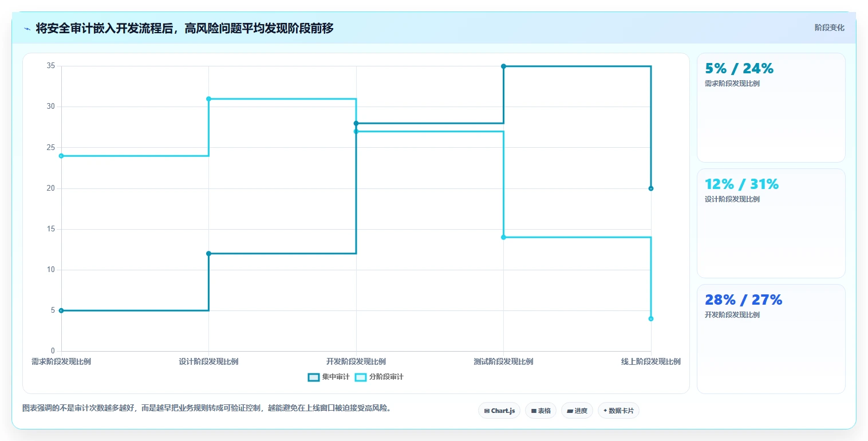Click 分阶段审计 point at 线上阶段 (value 4)

(x=651, y=318)
